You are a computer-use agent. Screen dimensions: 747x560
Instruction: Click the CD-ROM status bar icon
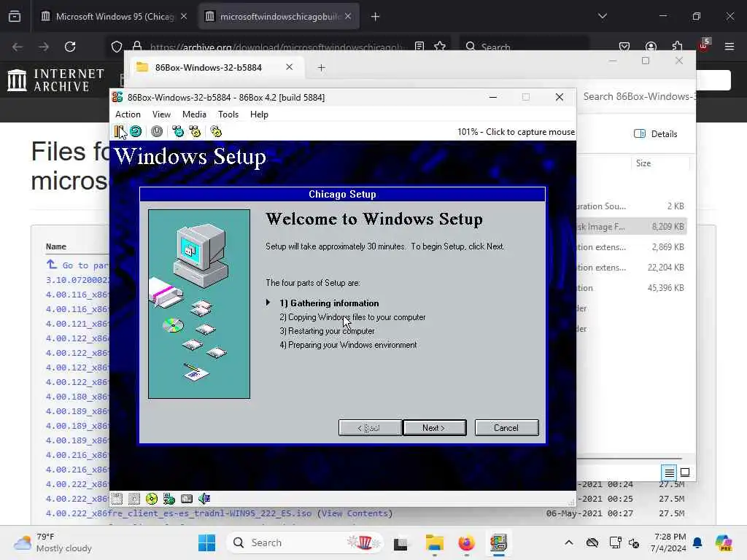point(152,499)
